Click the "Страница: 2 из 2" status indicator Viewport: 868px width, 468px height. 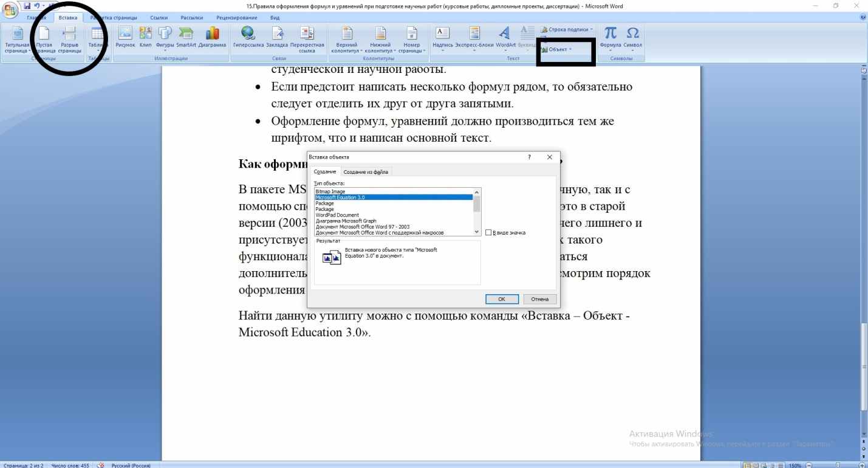(24, 465)
